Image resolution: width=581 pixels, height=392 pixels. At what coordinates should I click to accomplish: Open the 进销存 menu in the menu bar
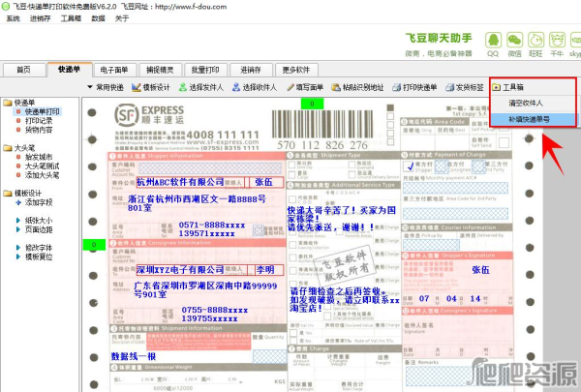tap(40, 18)
